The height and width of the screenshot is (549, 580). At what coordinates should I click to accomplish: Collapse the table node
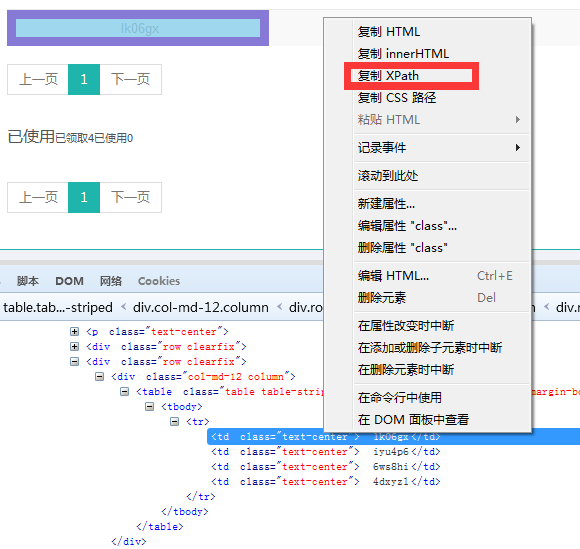[x=125, y=392]
